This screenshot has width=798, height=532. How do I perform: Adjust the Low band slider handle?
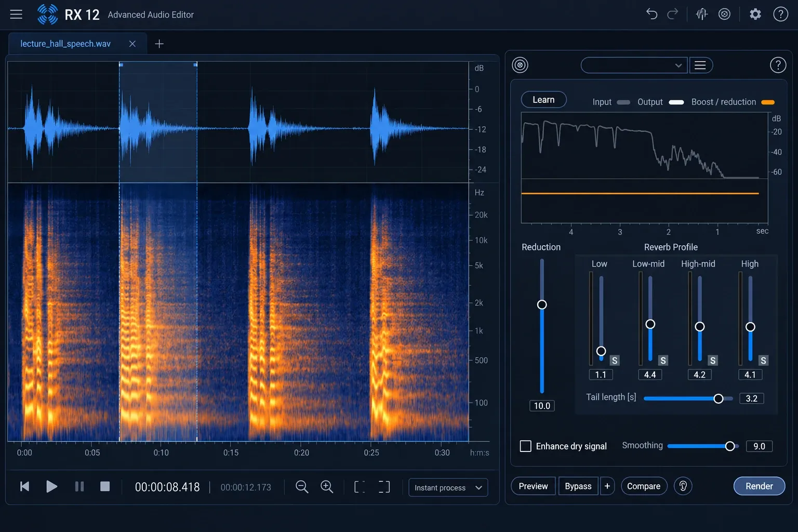[601, 351]
